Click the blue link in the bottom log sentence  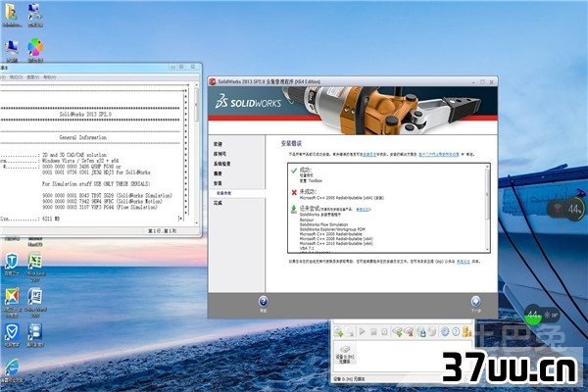(x=464, y=262)
